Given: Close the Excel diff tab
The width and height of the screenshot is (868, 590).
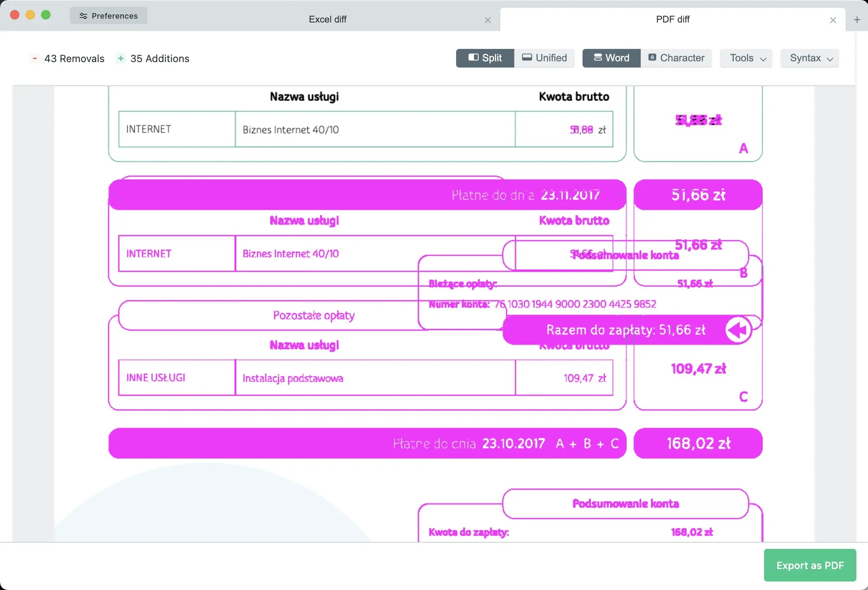Looking at the screenshot, I should (488, 20).
